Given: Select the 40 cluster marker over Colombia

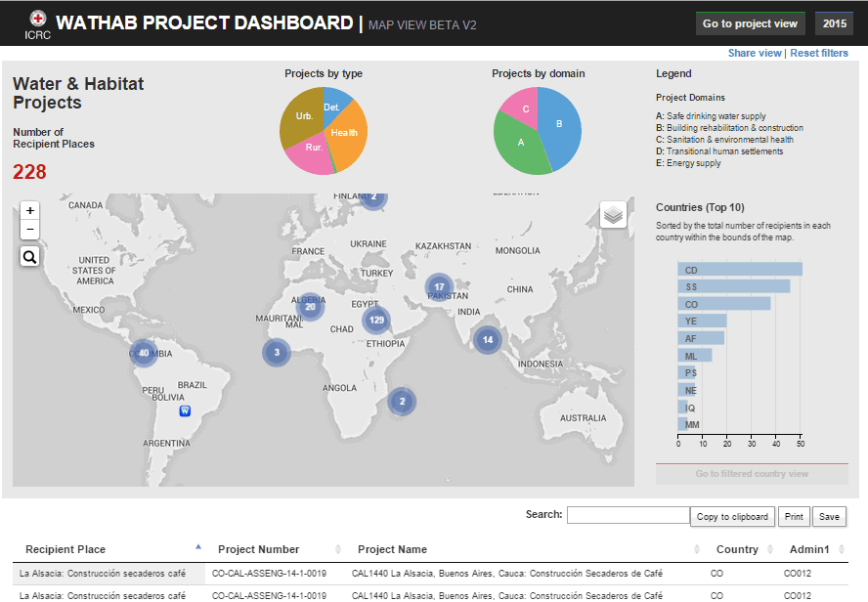Looking at the screenshot, I should 144,353.
